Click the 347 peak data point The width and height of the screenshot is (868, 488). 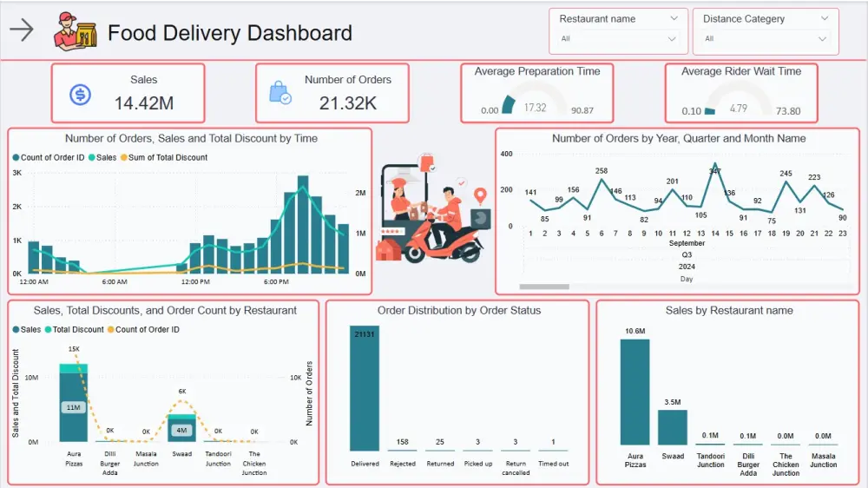715,164
